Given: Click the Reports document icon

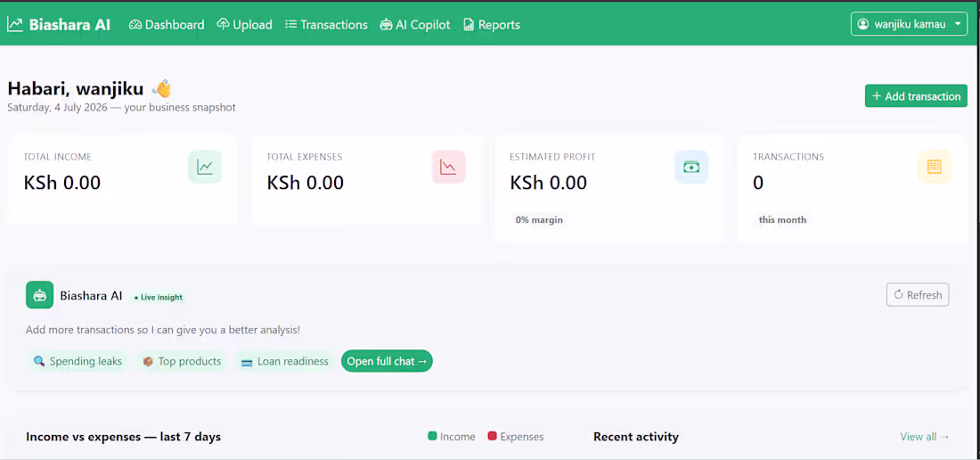Looking at the screenshot, I should pyautogui.click(x=469, y=25).
